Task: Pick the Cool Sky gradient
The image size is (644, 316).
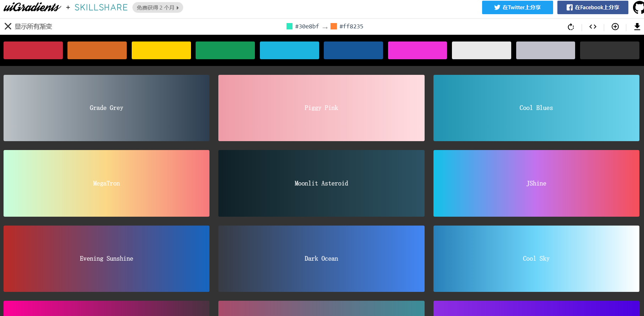Action: (536, 259)
